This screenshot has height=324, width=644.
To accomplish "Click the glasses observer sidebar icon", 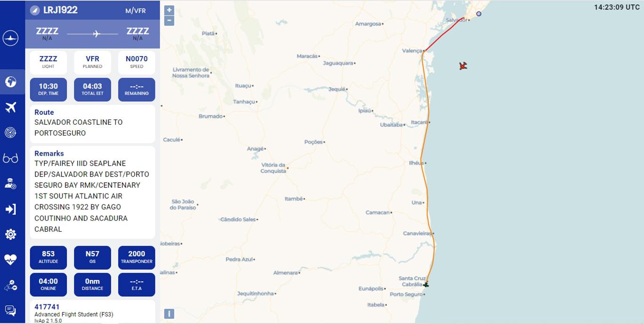I will 10,158.
